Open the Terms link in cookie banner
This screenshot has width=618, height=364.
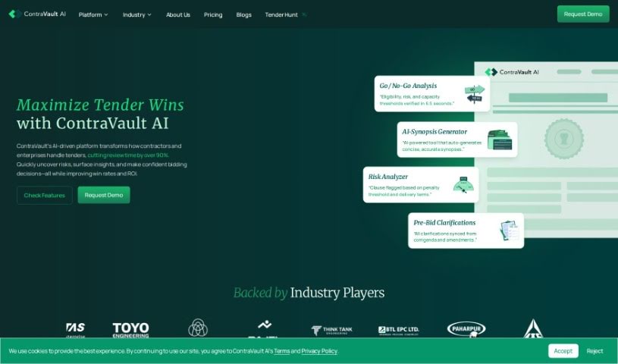coord(281,351)
